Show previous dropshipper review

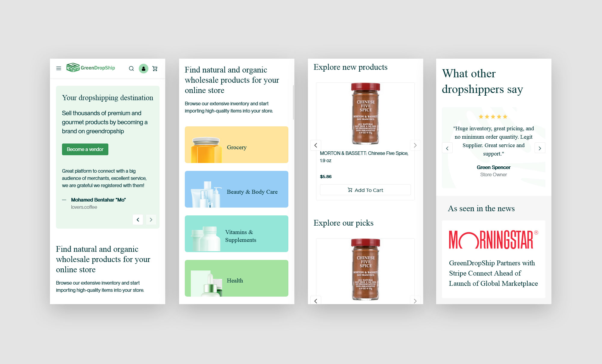point(447,148)
